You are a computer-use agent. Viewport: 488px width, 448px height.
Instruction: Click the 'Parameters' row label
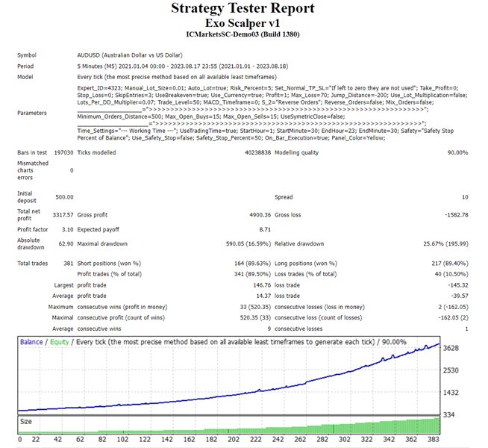(32, 113)
